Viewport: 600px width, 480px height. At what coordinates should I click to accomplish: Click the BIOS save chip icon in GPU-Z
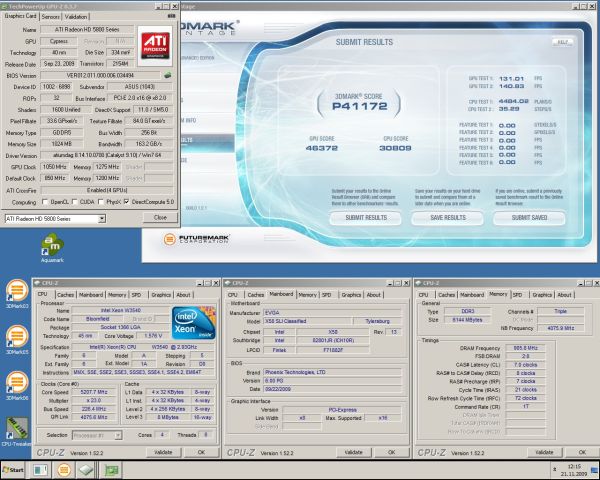coord(168,75)
